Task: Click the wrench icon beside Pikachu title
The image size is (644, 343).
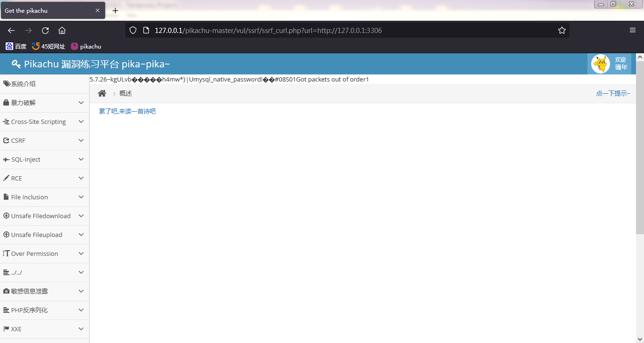Action: 15,64
